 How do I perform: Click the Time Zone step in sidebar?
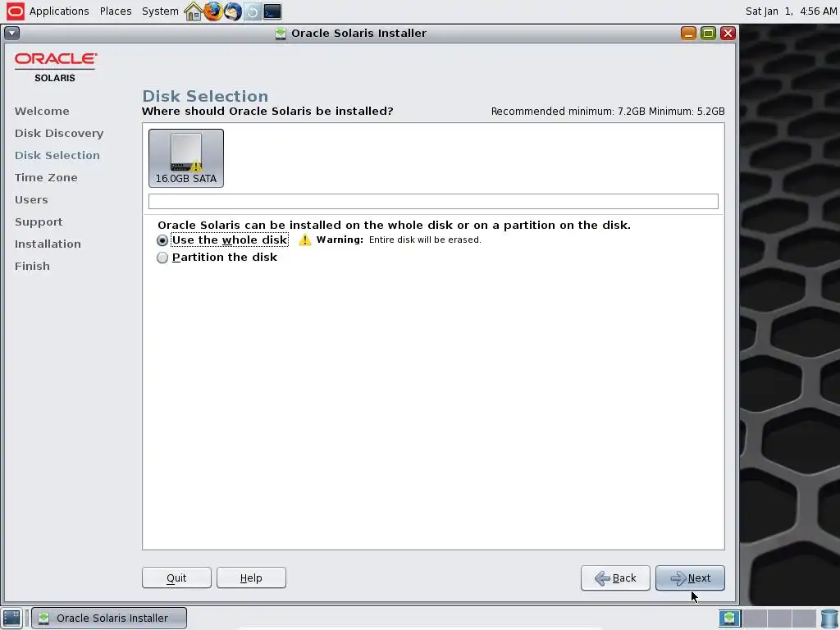[x=46, y=177]
